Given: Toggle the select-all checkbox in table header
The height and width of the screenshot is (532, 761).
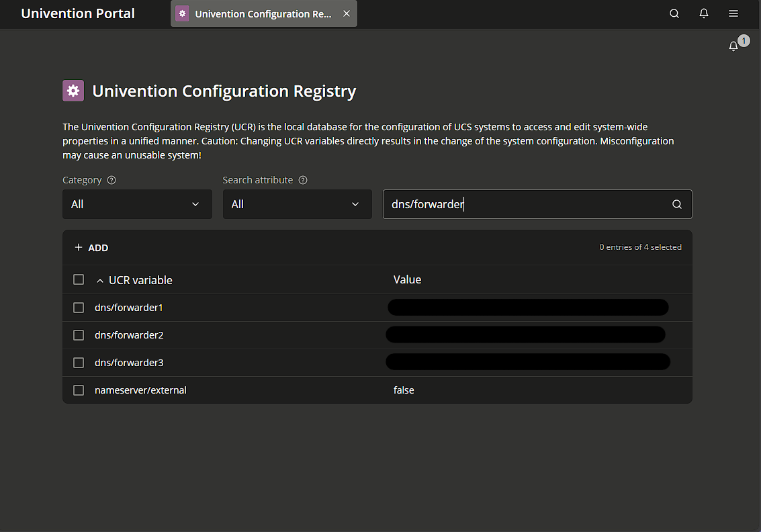Looking at the screenshot, I should [79, 279].
